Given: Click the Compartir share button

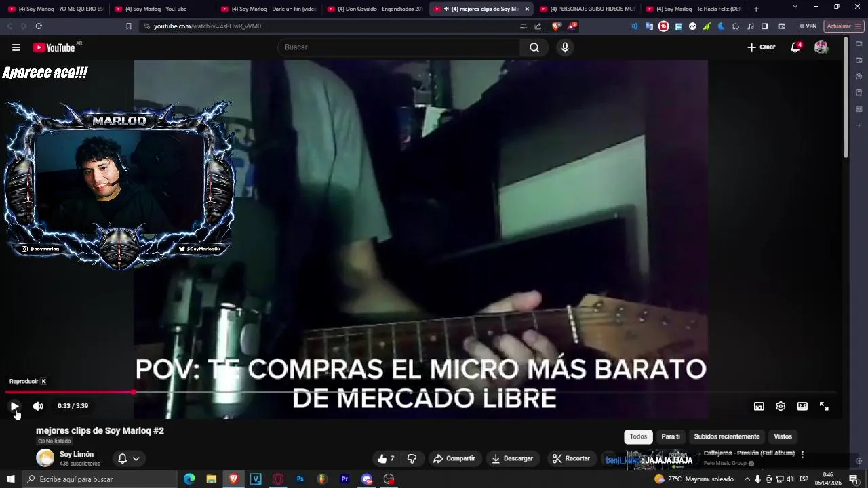Looking at the screenshot, I should coord(454,459).
